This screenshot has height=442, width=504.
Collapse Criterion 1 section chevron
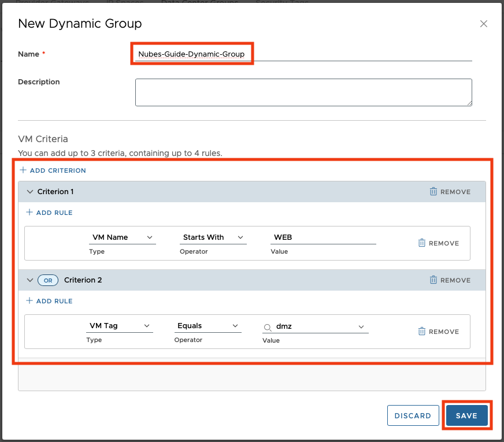(x=30, y=192)
